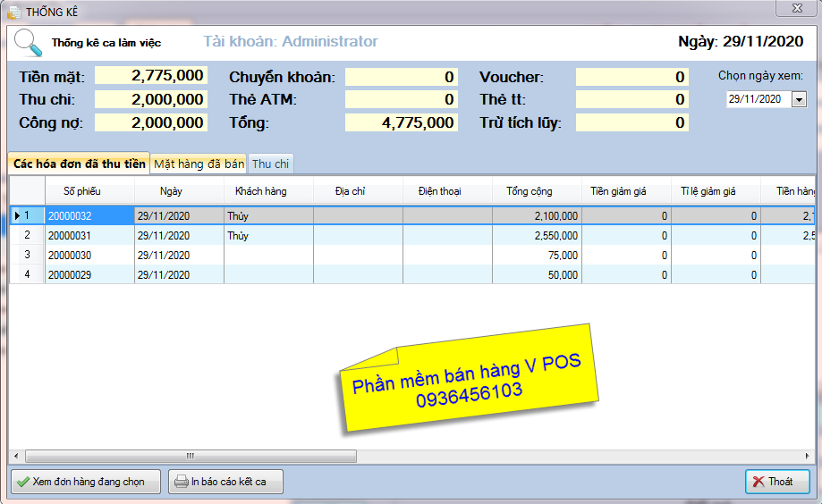Click the Số phiếu column header

[89, 191]
